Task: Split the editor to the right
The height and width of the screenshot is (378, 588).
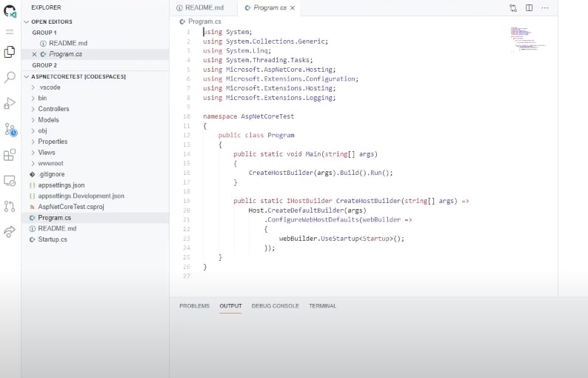Action: [529, 8]
